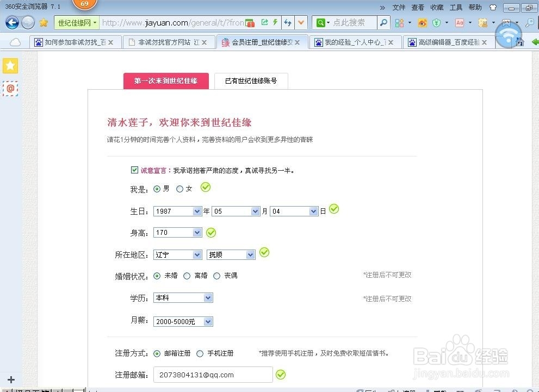Click the colorful grid apps icon
Image resolution: width=539 pixels, height=392 pixels.
tap(399, 23)
